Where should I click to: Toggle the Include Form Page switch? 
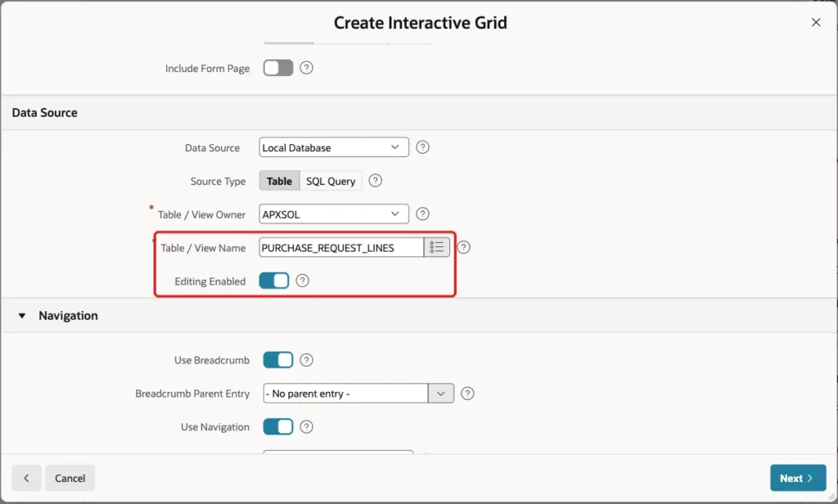tap(278, 68)
